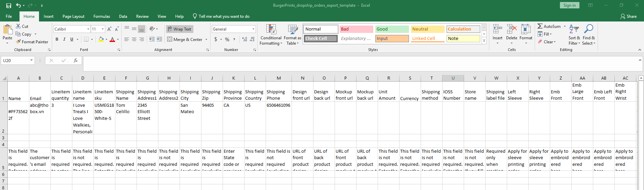Click the Format Painter brush icon
Image resolution: width=644 pixels, height=190 pixels.
(x=18, y=42)
